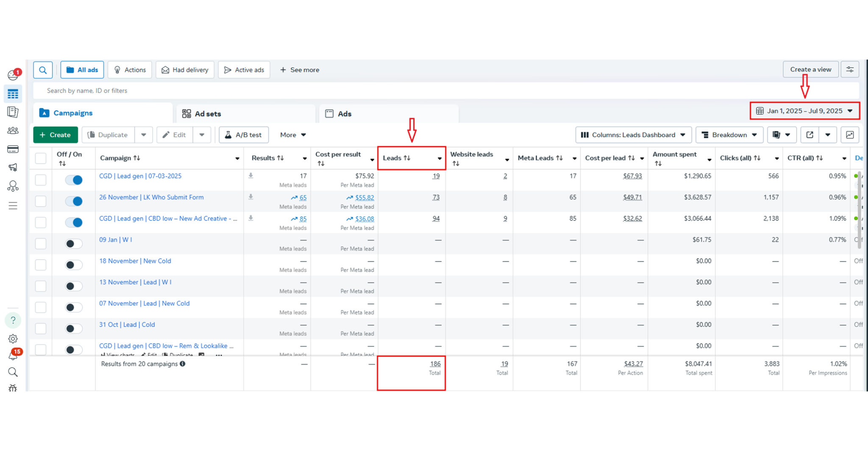The height and width of the screenshot is (451, 868).
Task: Open the view settings sliders icon
Action: tap(850, 69)
